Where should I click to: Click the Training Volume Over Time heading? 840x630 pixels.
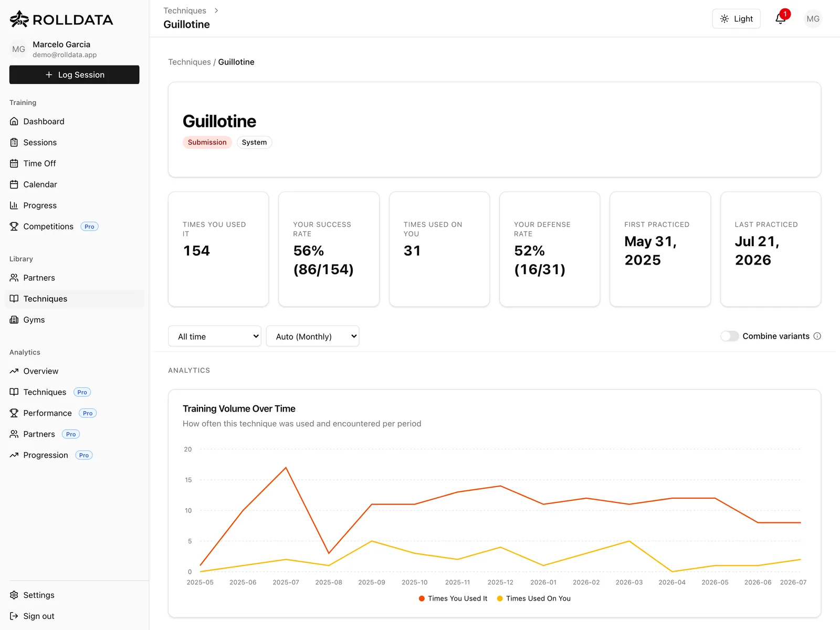(x=239, y=408)
